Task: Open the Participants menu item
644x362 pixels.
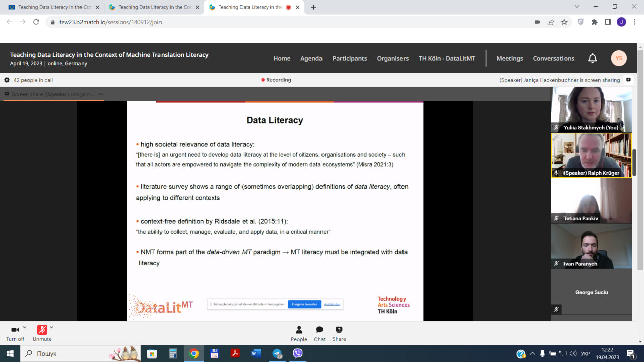Action: coord(350,58)
